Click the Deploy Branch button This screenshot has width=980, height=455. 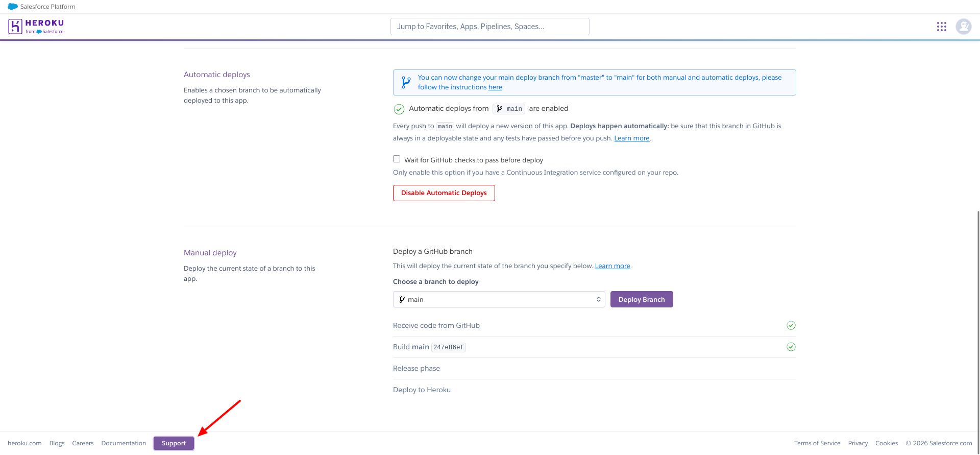pos(642,299)
